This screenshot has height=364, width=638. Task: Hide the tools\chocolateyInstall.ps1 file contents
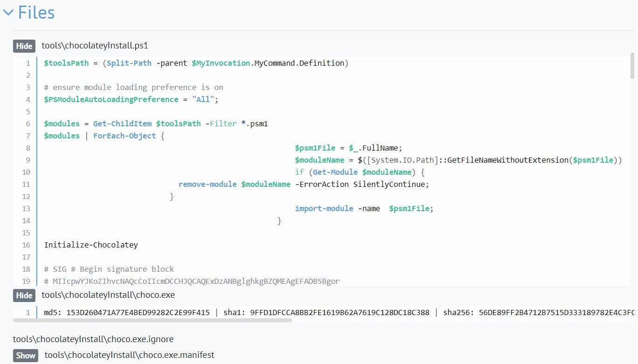point(24,46)
